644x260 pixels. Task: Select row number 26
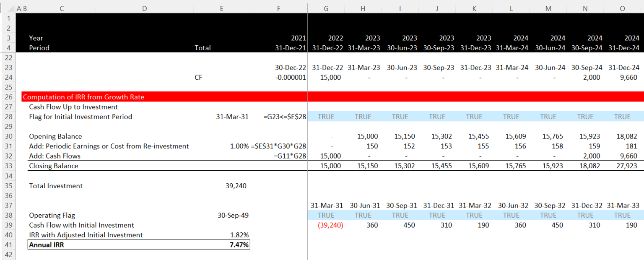[x=8, y=97]
